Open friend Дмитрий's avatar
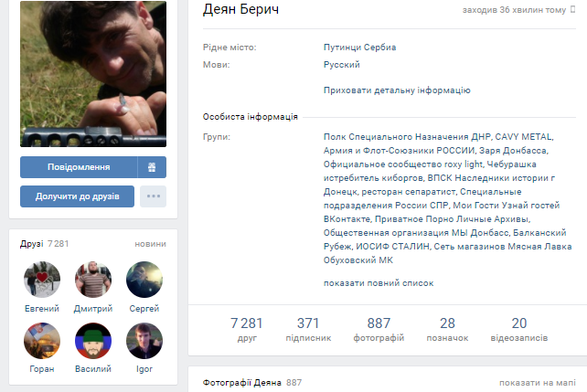 tap(93, 280)
